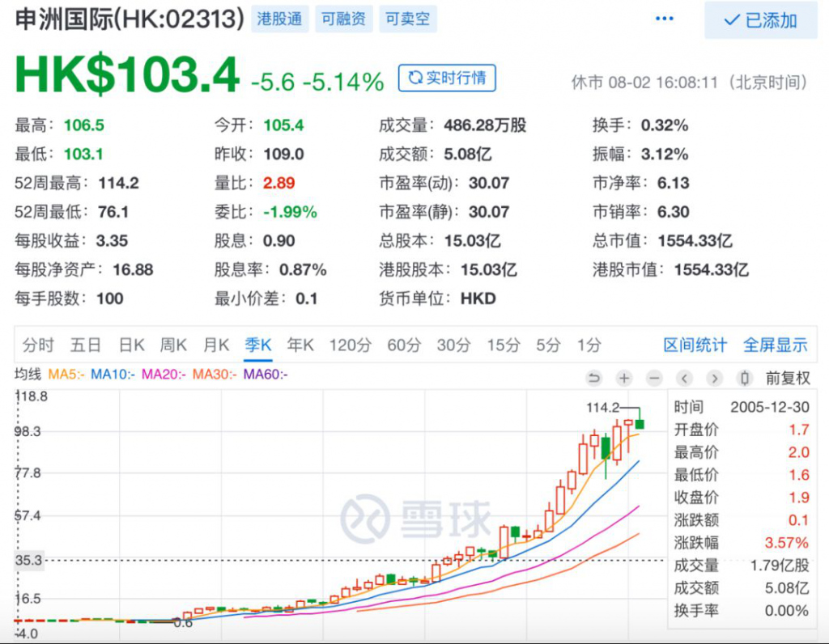The height and width of the screenshot is (644, 829).
Task: Click the 时间 value 2005-12-30
Action: coord(770,407)
